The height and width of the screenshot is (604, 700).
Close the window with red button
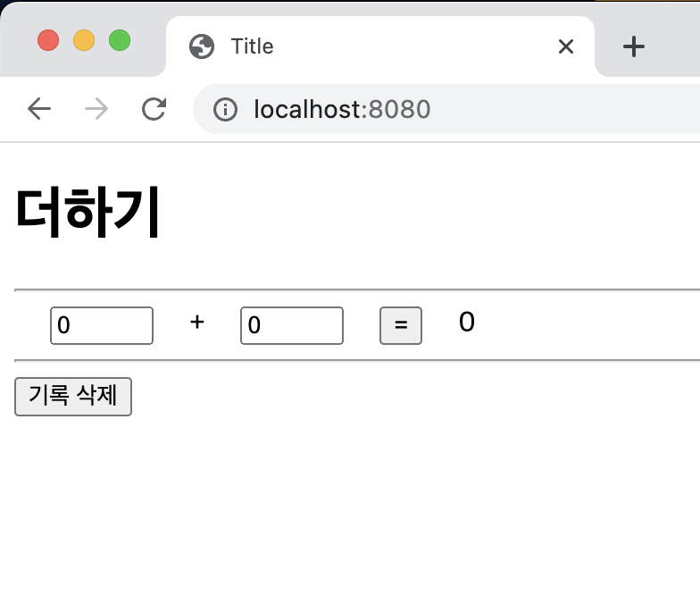[48, 41]
